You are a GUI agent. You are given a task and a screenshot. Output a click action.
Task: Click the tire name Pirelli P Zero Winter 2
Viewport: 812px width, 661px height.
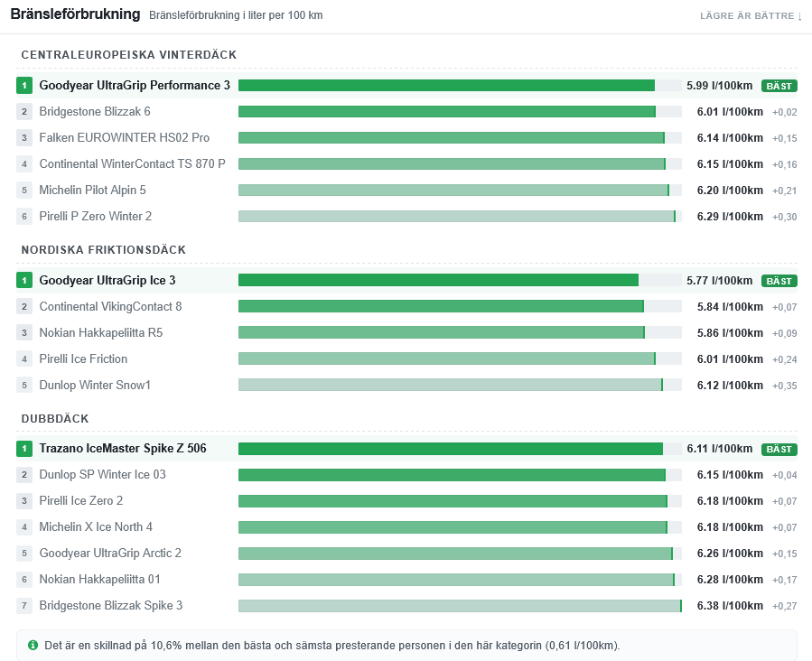[x=95, y=217]
